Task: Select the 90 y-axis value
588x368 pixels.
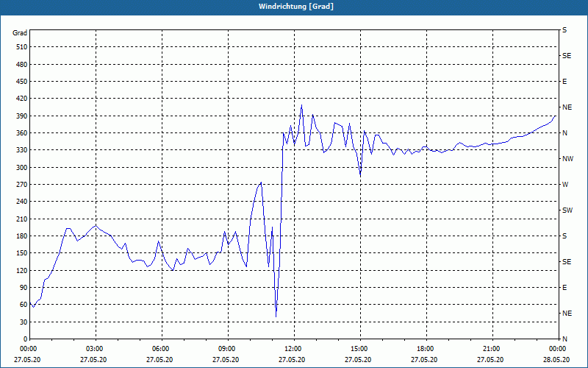Action: tap(24, 288)
